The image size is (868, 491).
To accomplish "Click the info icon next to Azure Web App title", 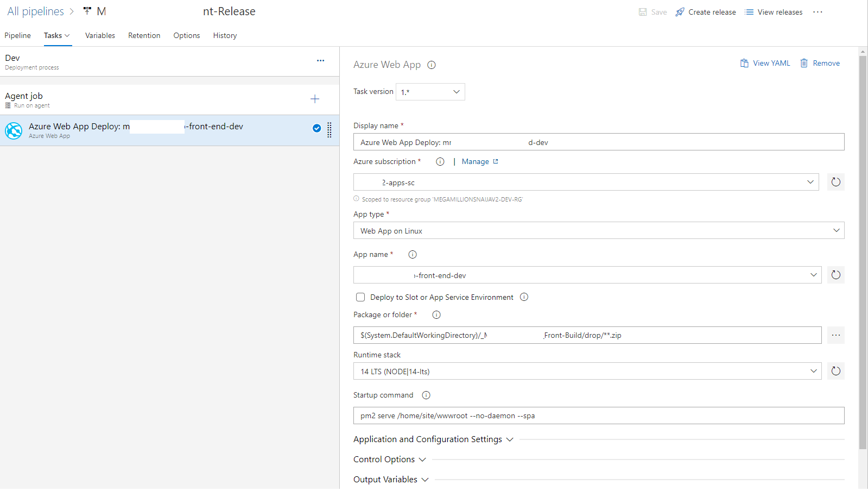I will pos(432,65).
